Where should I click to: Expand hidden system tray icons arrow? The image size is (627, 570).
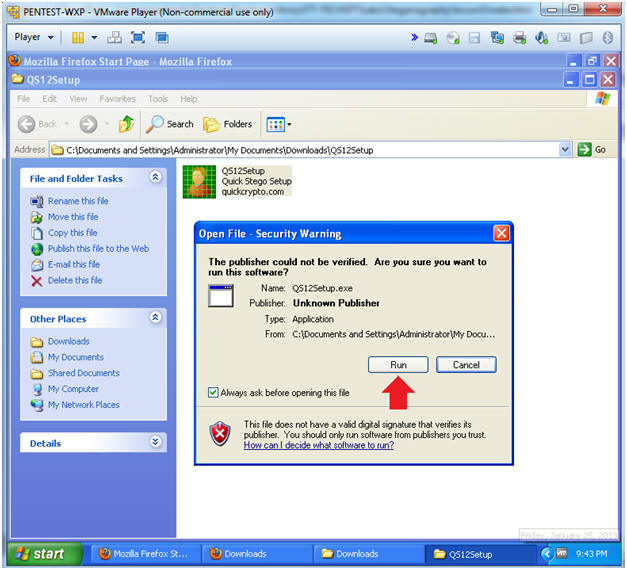pyautogui.click(x=547, y=554)
